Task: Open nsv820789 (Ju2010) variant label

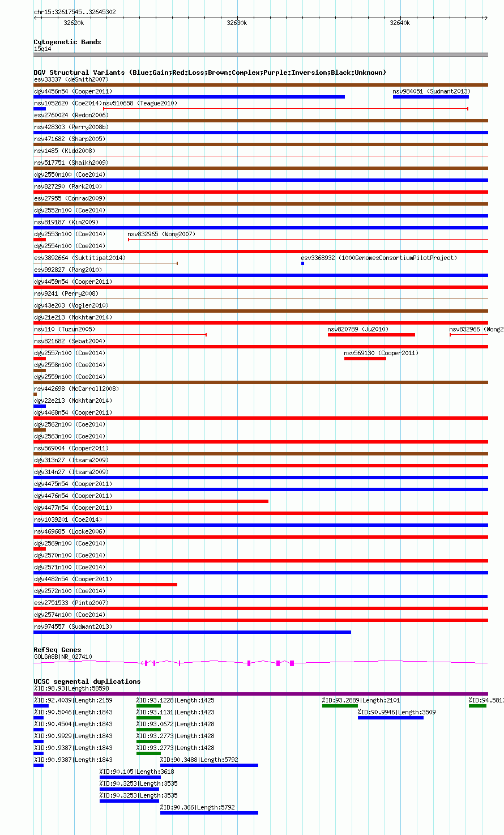Action: point(358,329)
